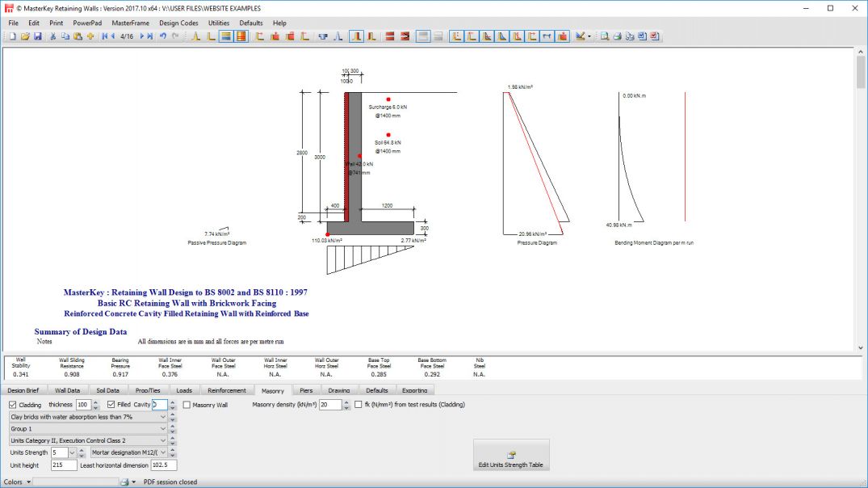This screenshot has height=488, width=868.
Task: Switch to the Loads tab
Action: pos(184,390)
